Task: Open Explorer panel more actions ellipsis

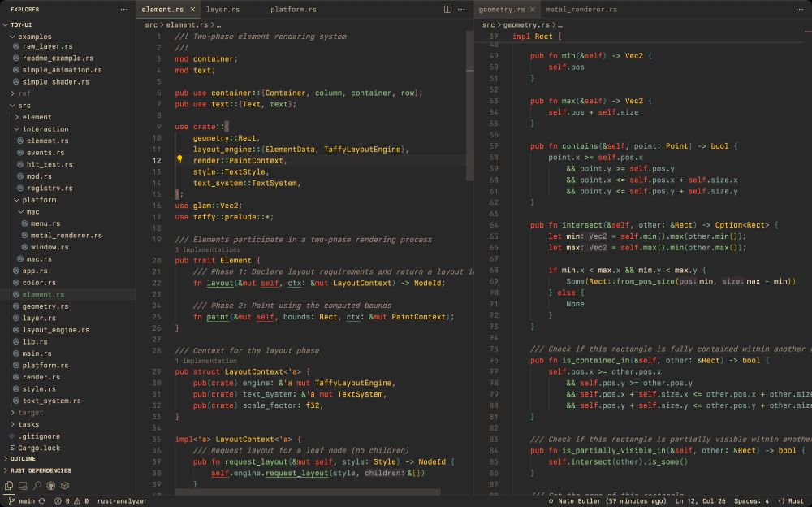Action: point(123,9)
